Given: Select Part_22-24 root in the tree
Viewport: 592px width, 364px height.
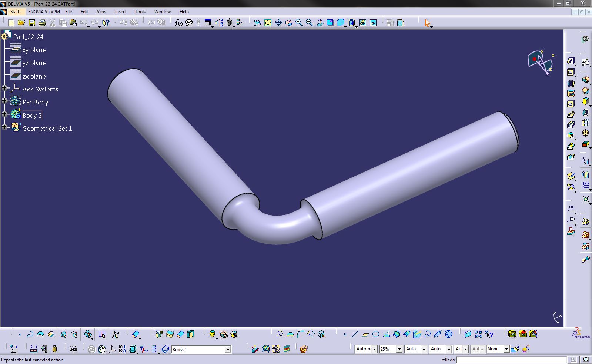Looking at the screenshot, I should pyautogui.click(x=28, y=37).
